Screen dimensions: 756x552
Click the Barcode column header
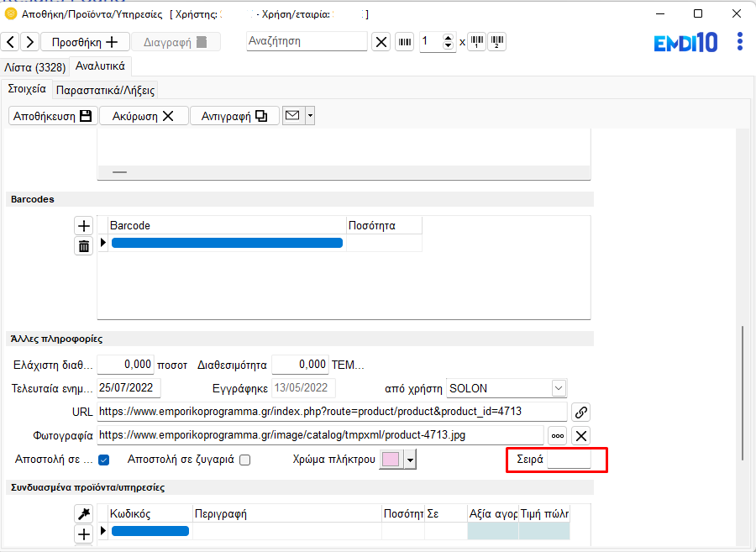(x=227, y=226)
